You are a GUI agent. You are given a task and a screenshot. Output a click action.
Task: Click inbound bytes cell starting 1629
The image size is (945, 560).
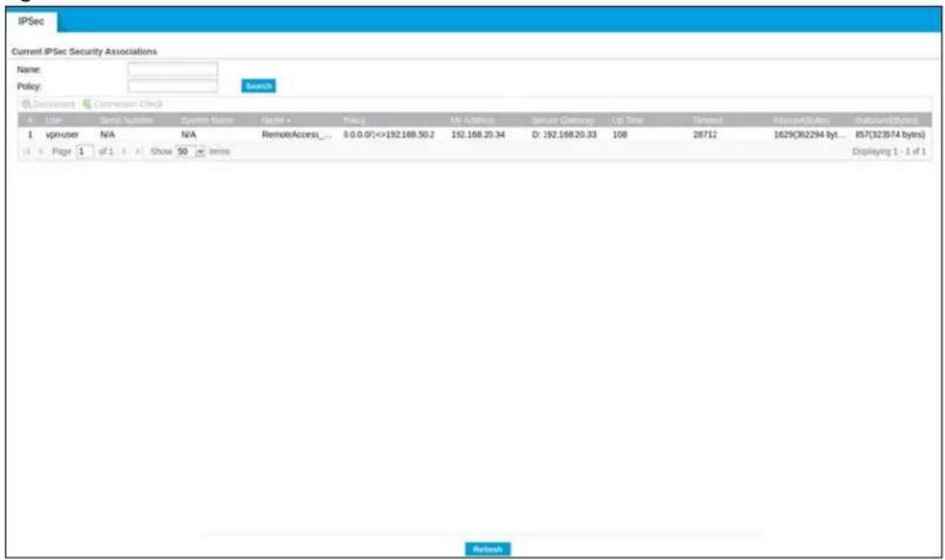(809, 135)
